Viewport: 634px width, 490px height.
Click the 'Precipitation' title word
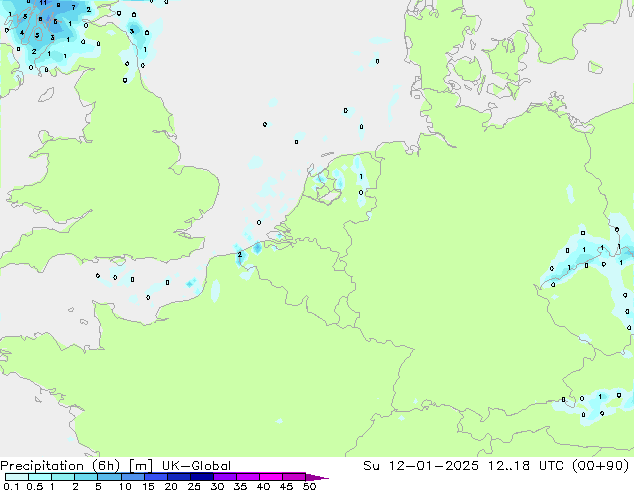pyautogui.click(x=42, y=466)
